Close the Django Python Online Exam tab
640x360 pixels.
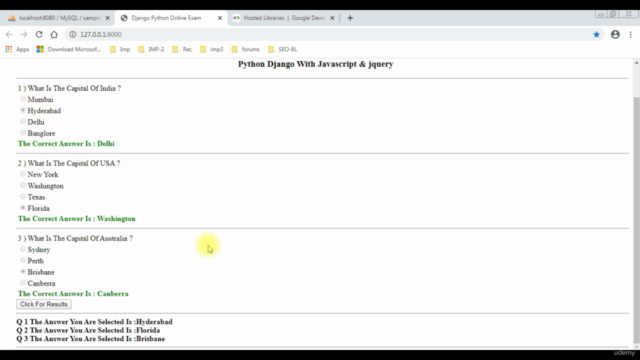pyautogui.click(x=220, y=18)
